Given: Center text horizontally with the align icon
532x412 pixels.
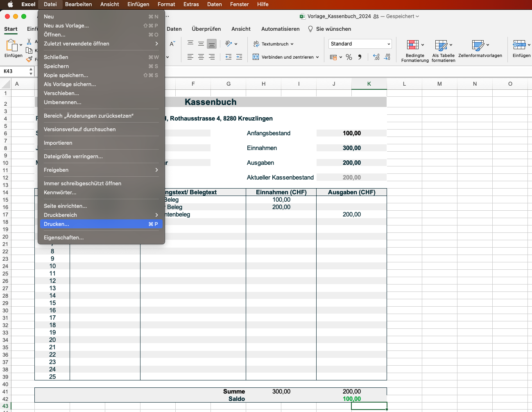Looking at the screenshot, I should coord(201,57).
